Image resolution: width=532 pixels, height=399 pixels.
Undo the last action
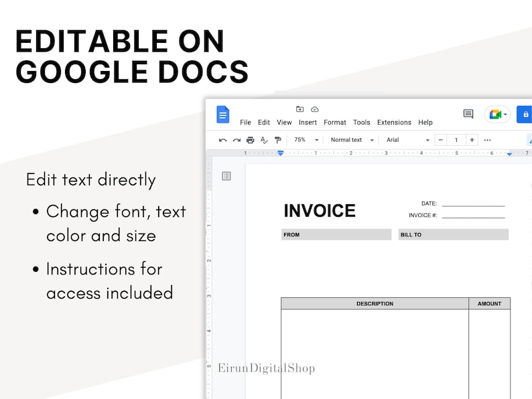tap(222, 140)
